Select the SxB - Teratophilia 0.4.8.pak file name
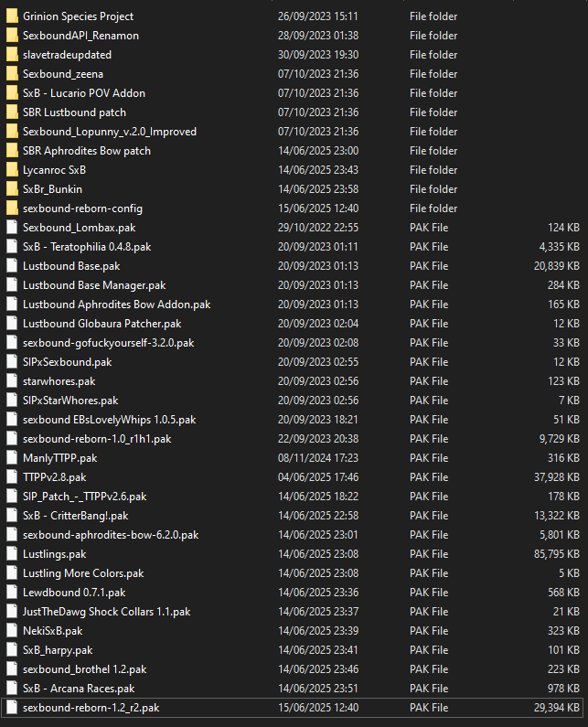 point(87,247)
